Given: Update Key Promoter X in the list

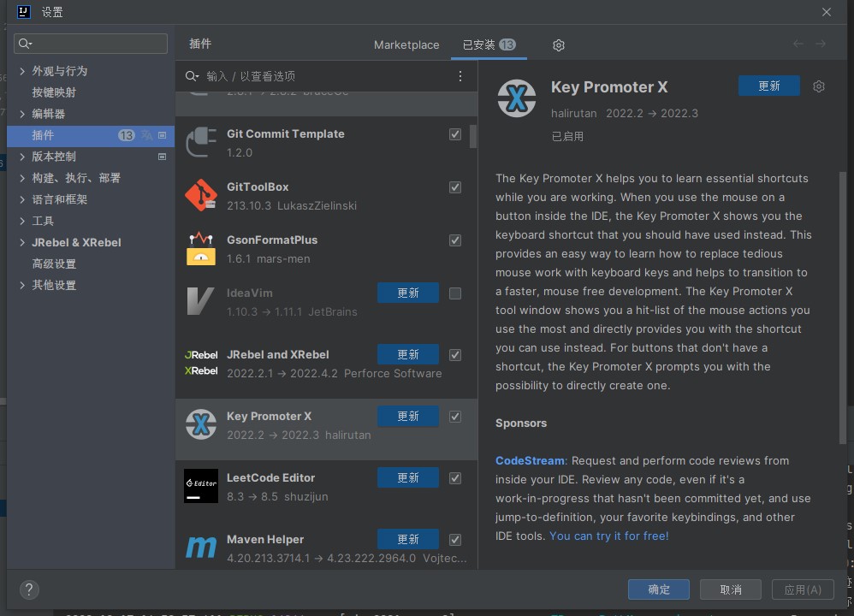Looking at the screenshot, I should [x=408, y=416].
